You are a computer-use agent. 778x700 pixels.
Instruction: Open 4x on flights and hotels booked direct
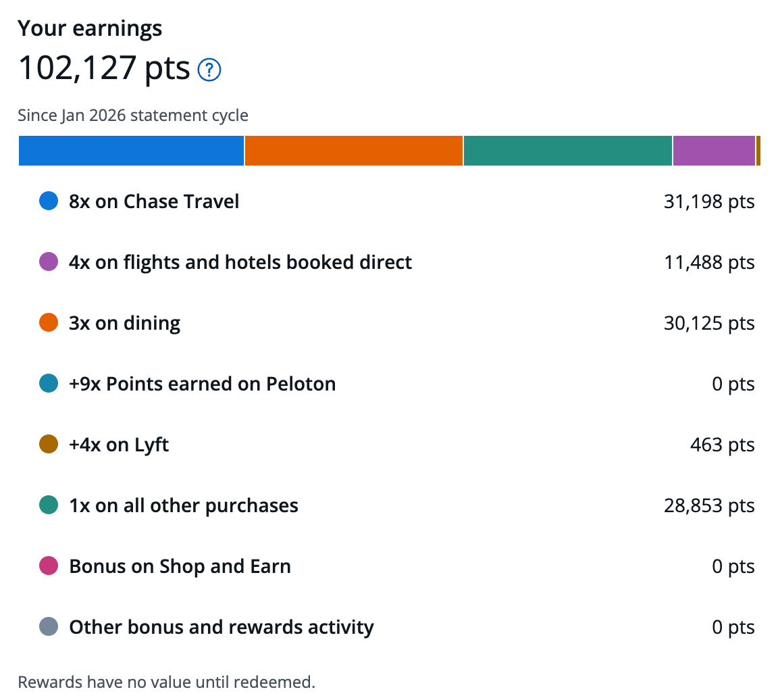[x=397, y=262]
